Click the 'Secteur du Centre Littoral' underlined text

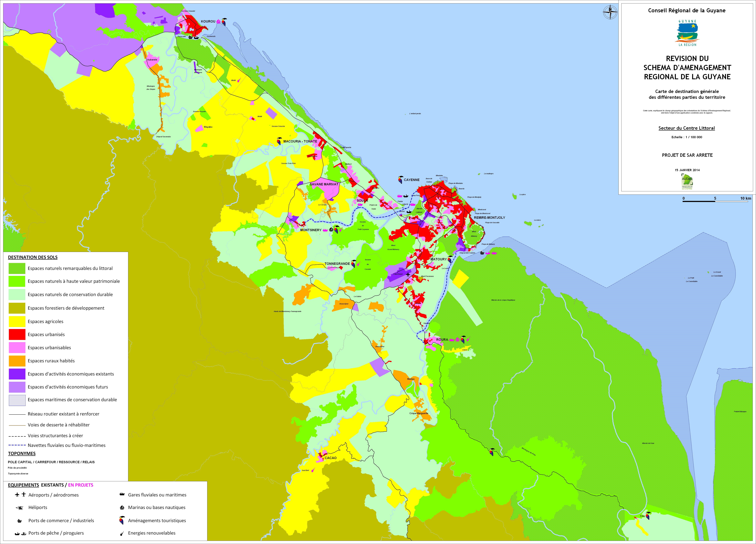[687, 128]
